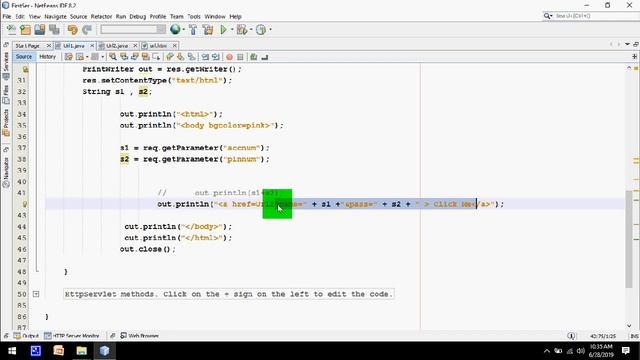The height and width of the screenshot is (360, 640).
Task: Close the Url1.java tab
Action: point(92,46)
